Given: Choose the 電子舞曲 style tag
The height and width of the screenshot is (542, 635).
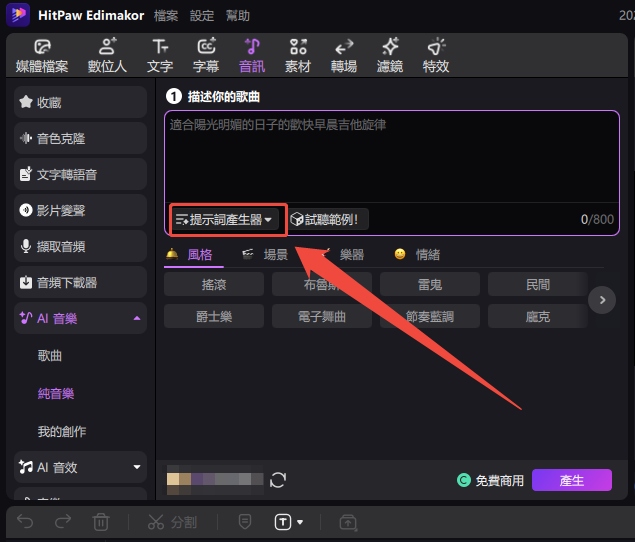Looking at the screenshot, I should [x=322, y=316].
